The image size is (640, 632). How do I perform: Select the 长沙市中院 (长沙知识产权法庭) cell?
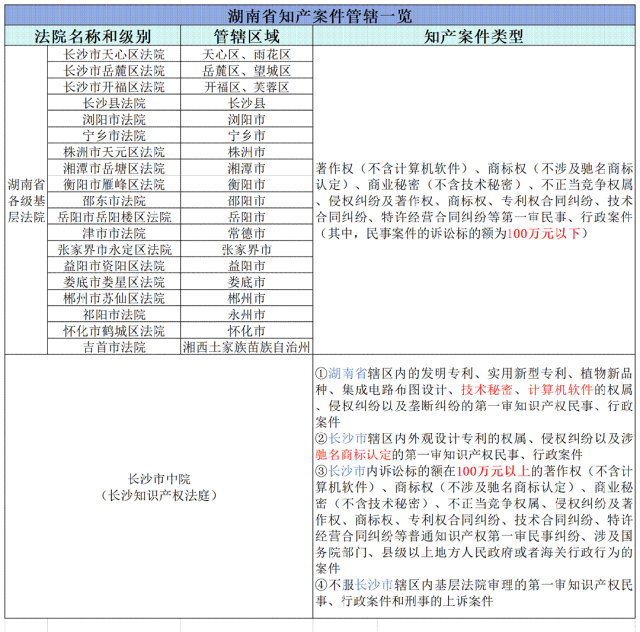coord(158,486)
